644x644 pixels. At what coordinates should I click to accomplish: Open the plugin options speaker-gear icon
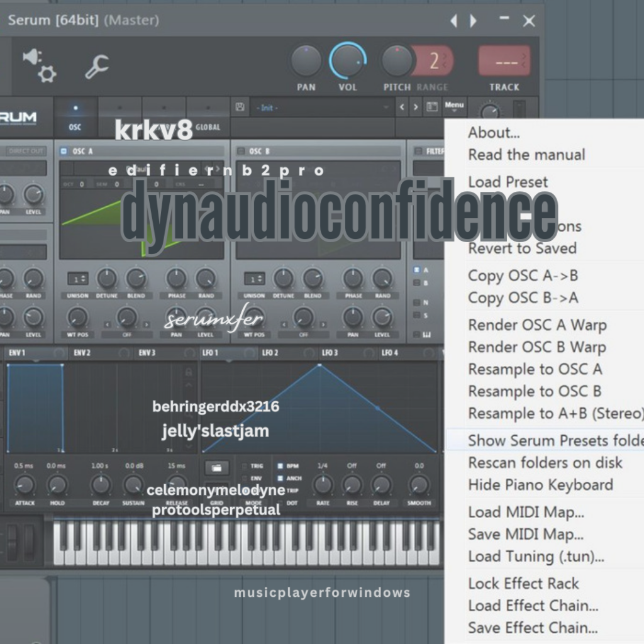pyautogui.click(x=40, y=65)
